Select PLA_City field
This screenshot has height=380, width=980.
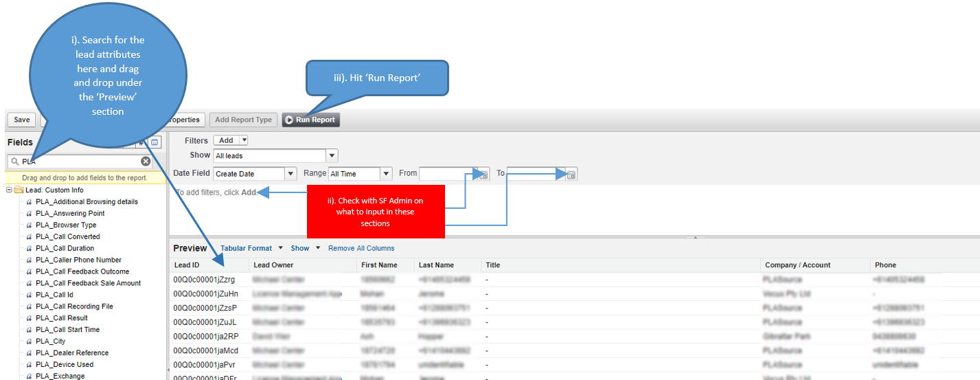[51, 342]
